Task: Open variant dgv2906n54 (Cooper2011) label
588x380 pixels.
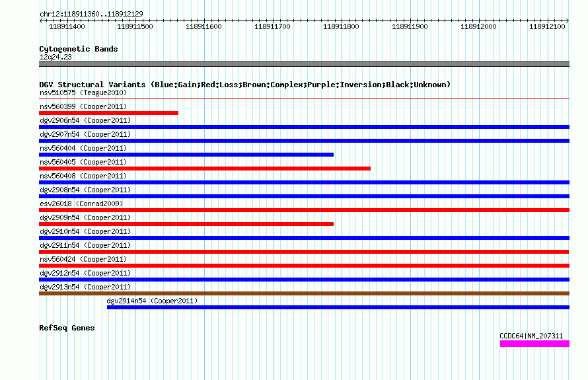Action: pos(85,120)
